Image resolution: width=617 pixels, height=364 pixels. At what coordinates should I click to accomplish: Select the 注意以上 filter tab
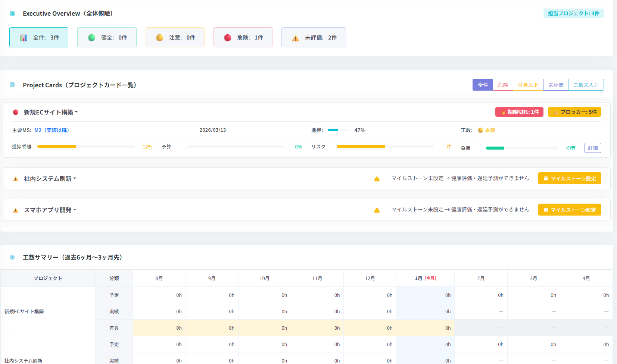coord(528,85)
